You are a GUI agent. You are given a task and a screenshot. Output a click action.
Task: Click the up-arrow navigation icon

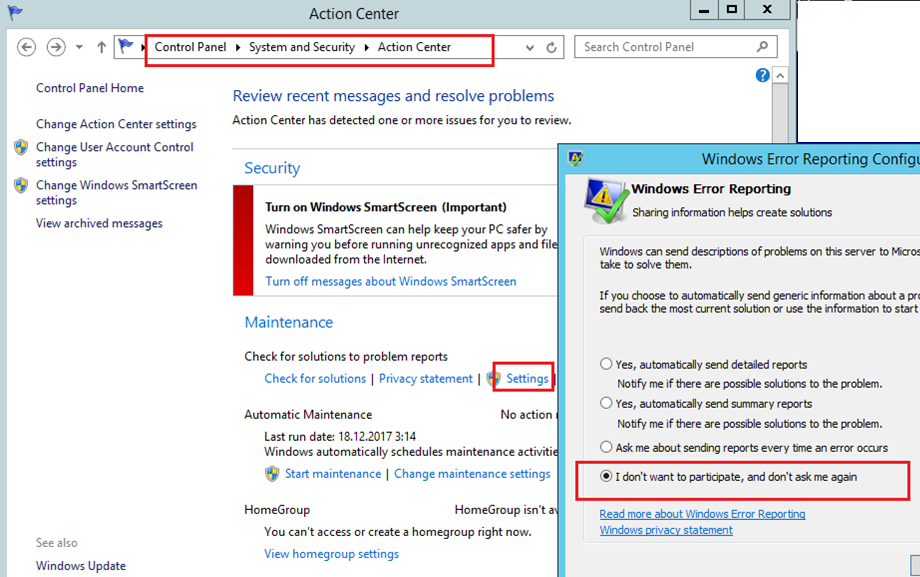[101, 46]
